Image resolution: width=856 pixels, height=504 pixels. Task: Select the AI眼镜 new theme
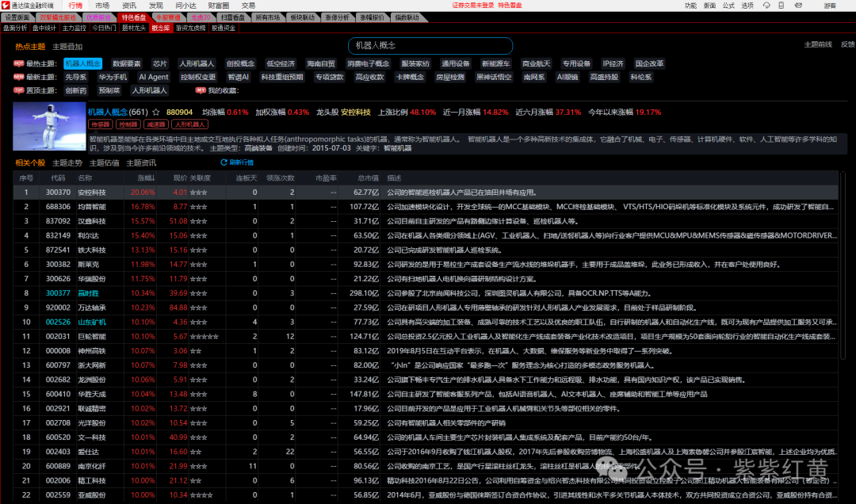click(567, 77)
